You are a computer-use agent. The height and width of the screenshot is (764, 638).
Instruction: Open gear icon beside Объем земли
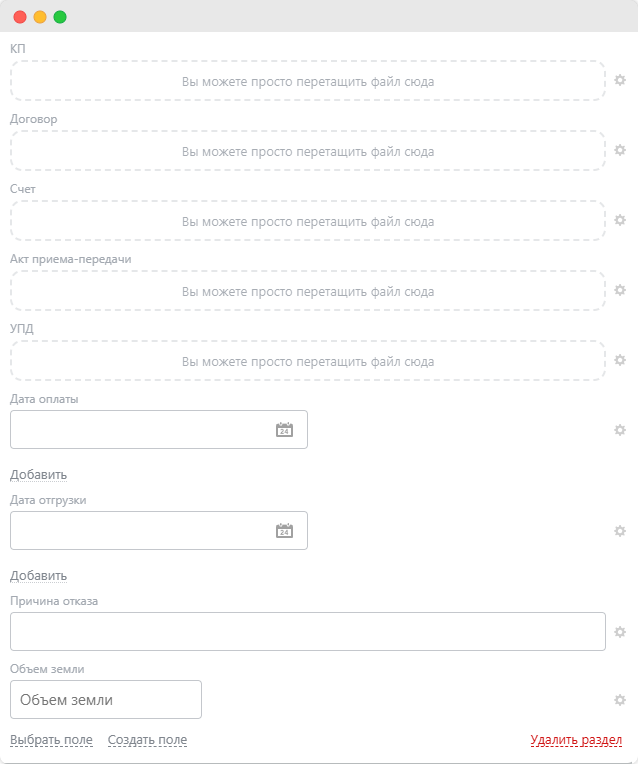click(x=619, y=700)
